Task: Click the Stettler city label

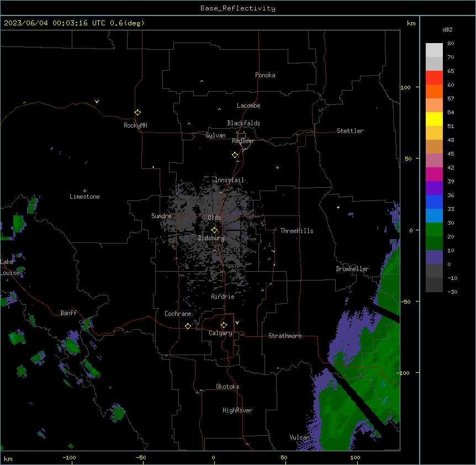Action: click(x=350, y=131)
